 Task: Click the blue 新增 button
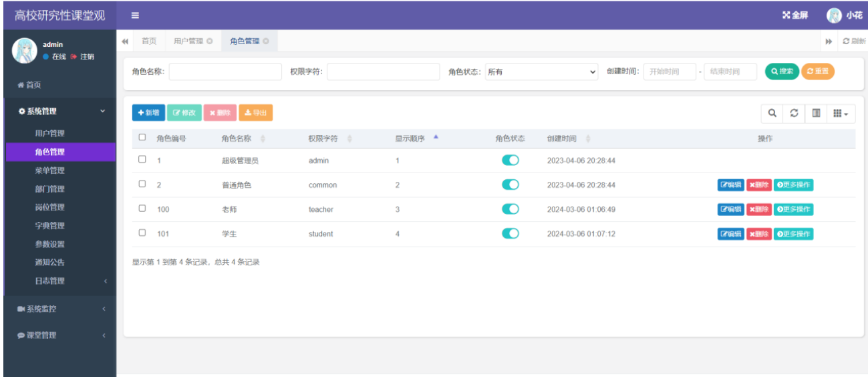pyautogui.click(x=148, y=113)
